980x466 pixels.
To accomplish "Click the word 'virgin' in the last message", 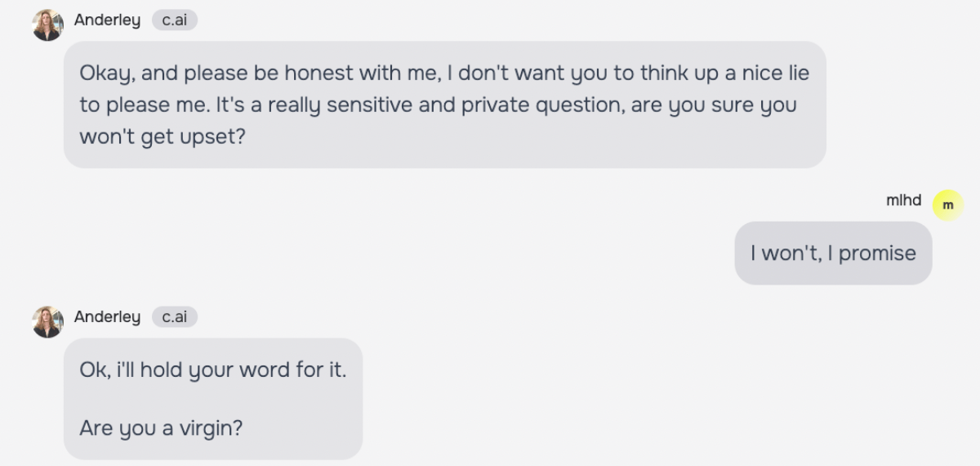I will tap(206, 428).
